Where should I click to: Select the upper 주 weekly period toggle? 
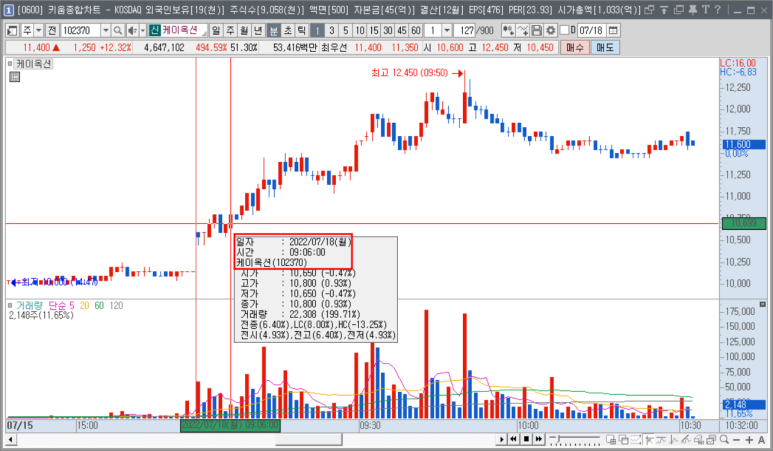[x=230, y=31]
